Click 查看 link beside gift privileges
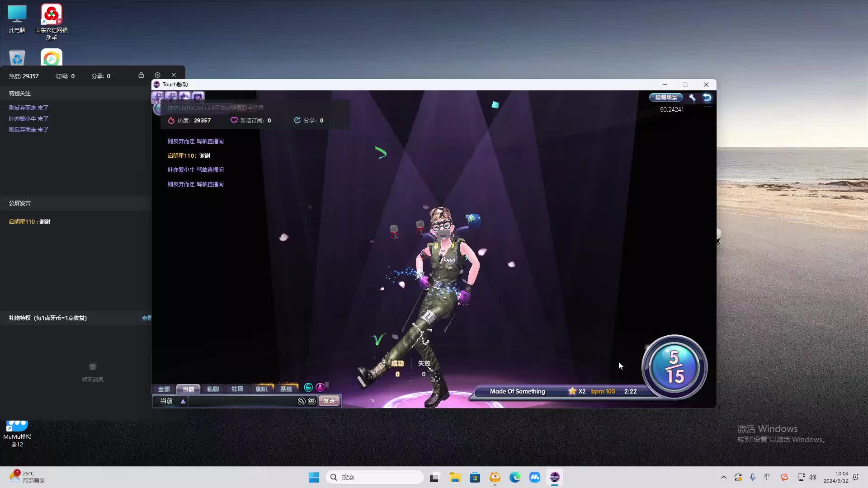The image size is (868, 488). click(x=146, y=318)
